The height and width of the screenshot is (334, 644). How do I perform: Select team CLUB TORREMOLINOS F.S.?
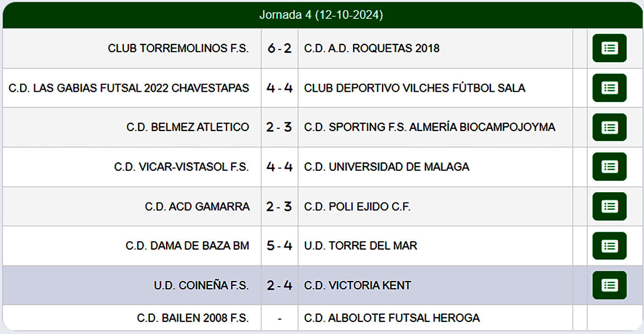coord(178,48)
